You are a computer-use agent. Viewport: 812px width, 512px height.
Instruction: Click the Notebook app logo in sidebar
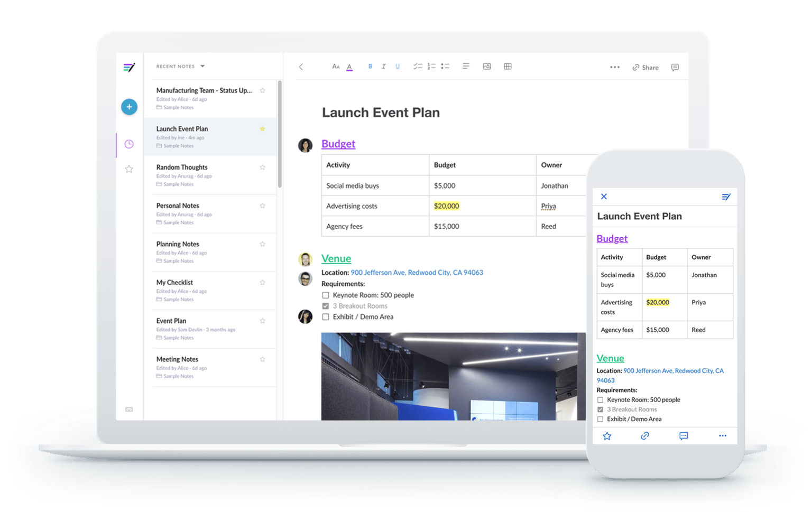point(129,67)
